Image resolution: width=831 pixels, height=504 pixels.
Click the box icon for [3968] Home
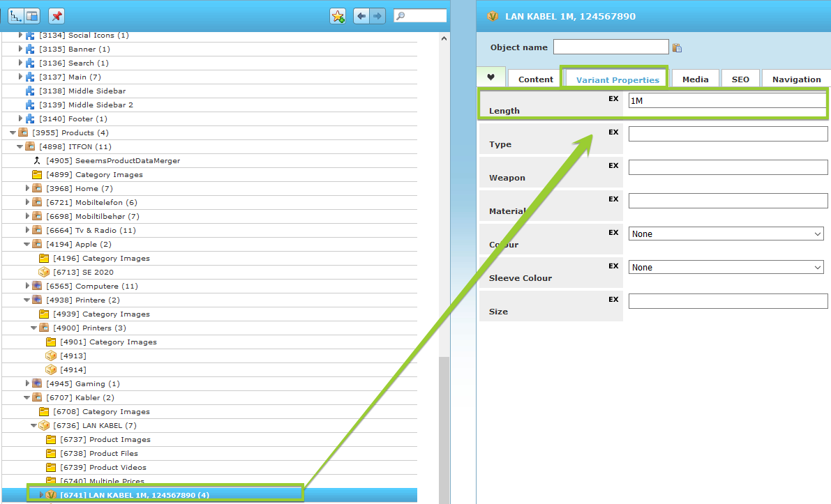tap(37, 188)
